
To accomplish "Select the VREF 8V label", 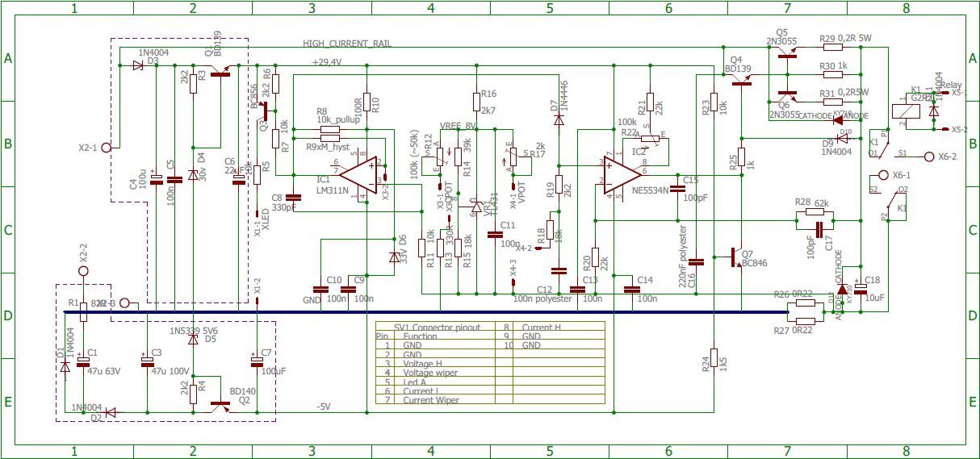I will click(457, 126).
